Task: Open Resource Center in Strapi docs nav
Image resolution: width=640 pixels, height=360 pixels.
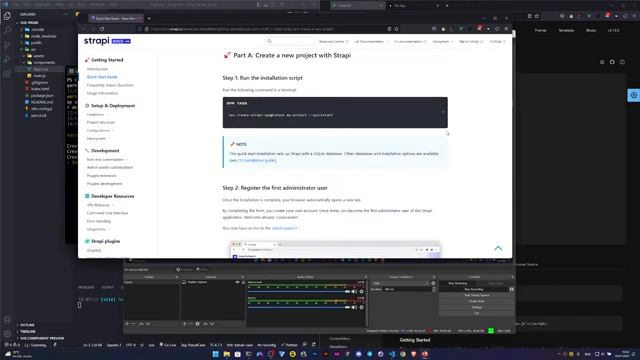Action: [x=333, y=41]
